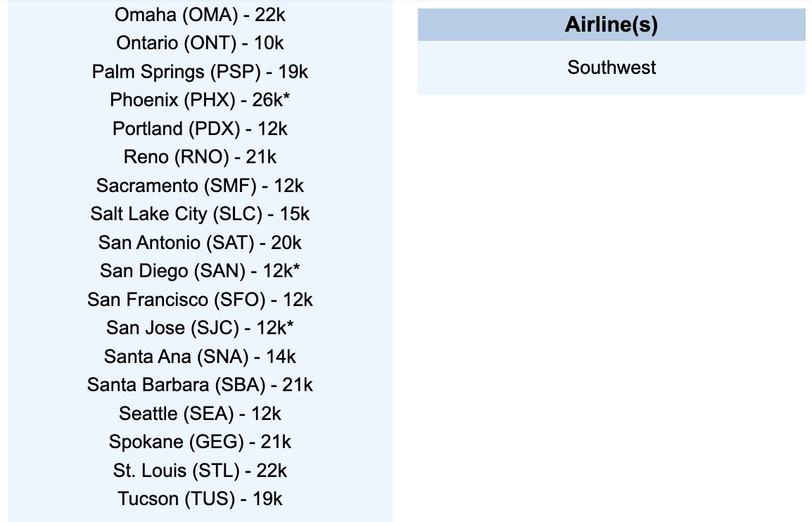Select San Jose (SJC) - 12k* entry
Viewport: 812px width, 522px height.
200,328
